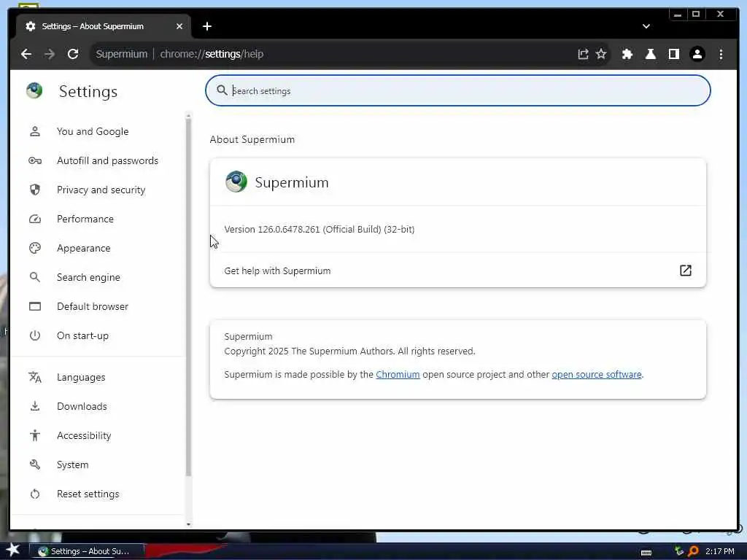Click the sidebar scroll up arrow
The width and height of the screenshot is (747, 560).
click(188, 115)
